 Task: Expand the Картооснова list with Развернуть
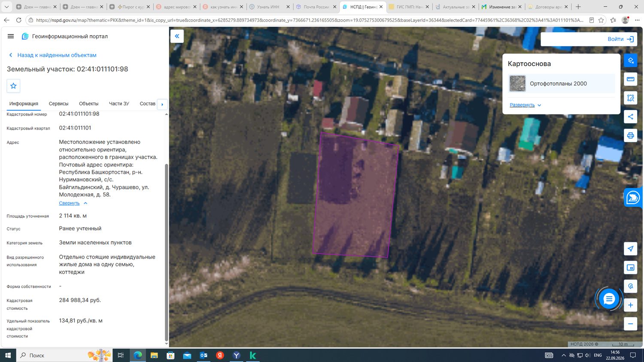click(526, 105)
